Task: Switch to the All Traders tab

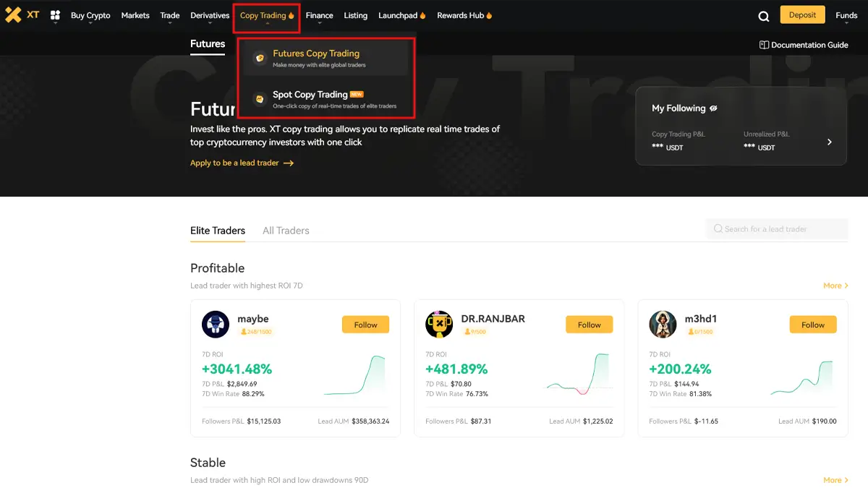Action: point(286,231)
